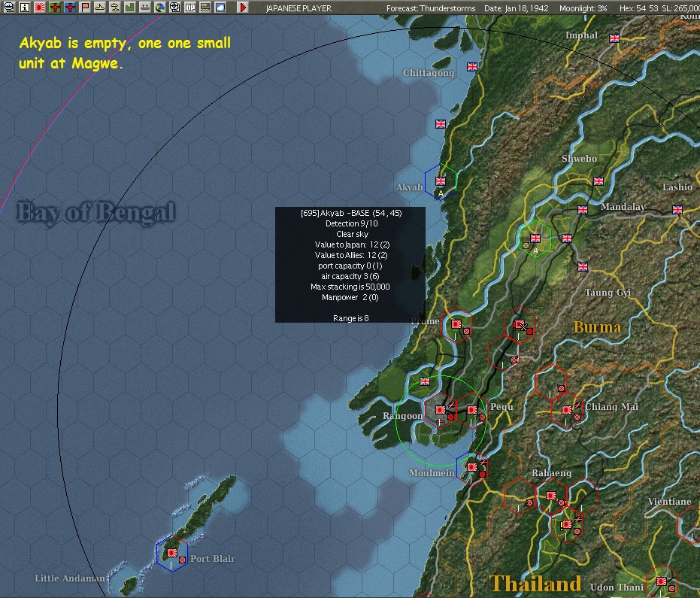
Task: Click the Vientiane city label
Action: (x=669, y=502)
